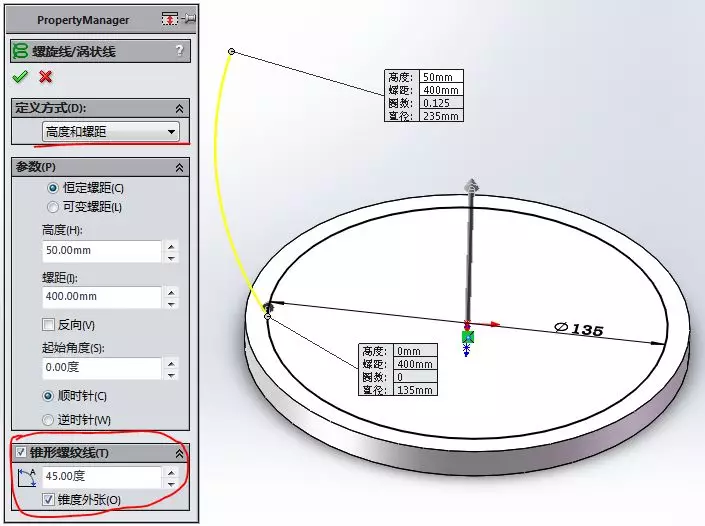Click the helix feature icon in title

click(20, 51)
